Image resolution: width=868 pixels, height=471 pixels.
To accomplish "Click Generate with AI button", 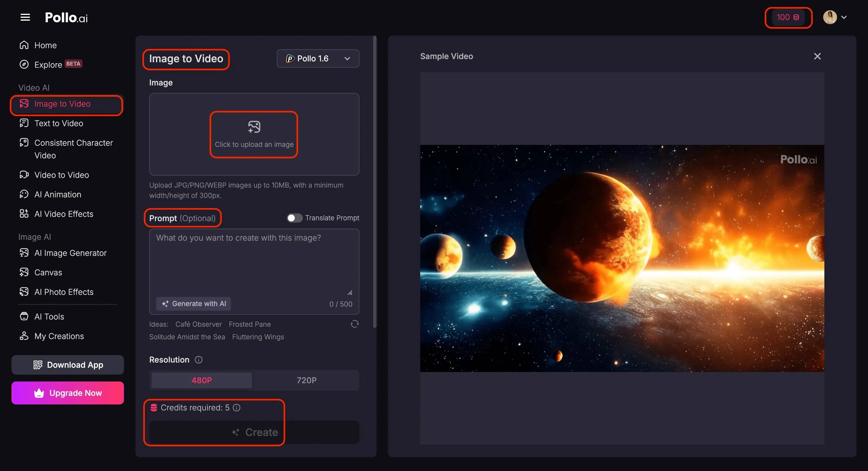I will point(194,304).
